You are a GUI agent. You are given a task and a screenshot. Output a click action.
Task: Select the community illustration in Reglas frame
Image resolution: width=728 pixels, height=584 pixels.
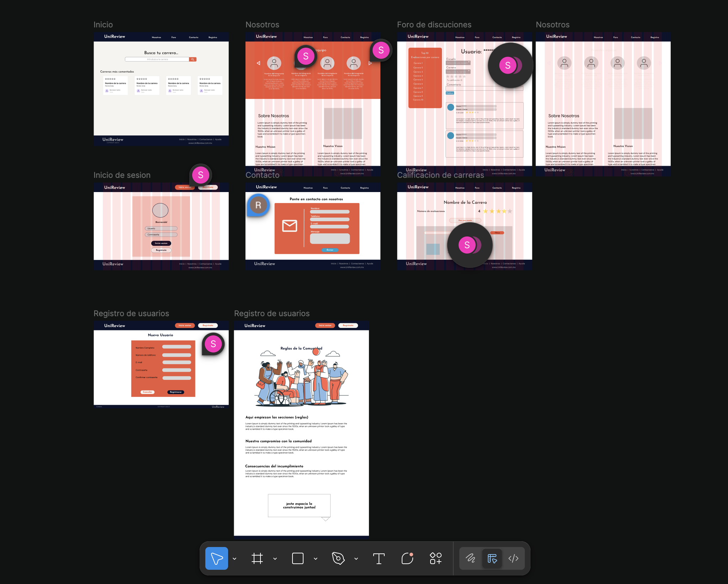coord(301,377)
